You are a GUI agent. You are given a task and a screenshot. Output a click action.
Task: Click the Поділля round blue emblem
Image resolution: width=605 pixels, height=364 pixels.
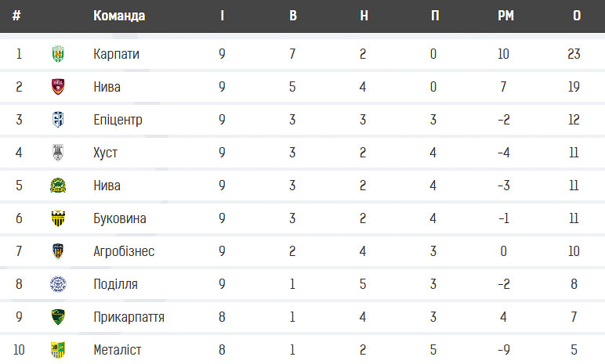(58, 284)
